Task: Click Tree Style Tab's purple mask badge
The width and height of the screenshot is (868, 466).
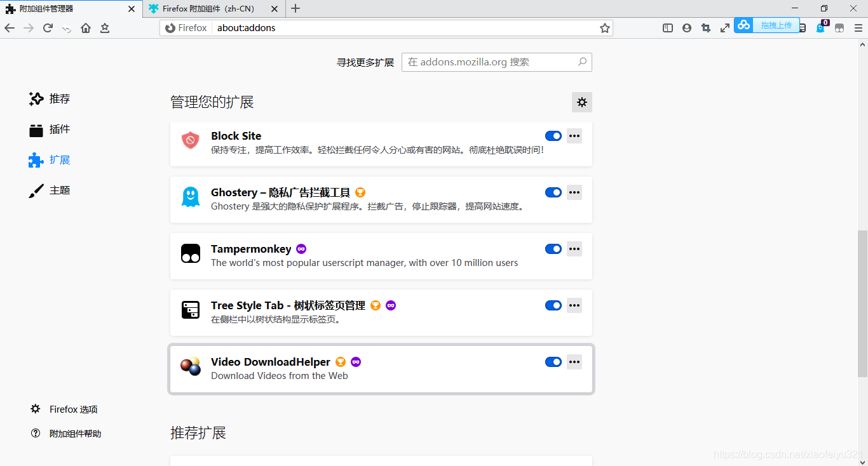Action: coord(391,305)
